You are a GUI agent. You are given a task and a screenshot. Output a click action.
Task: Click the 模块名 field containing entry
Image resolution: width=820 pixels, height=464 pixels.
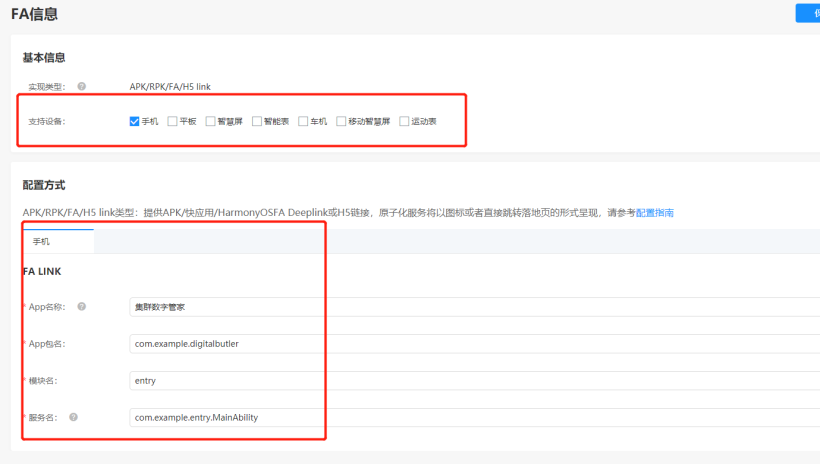click(470, 381)
